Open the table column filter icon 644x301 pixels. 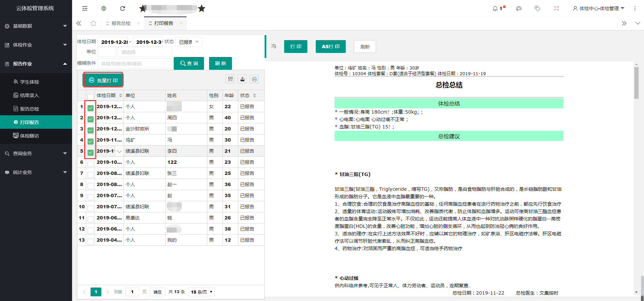pyautogui.click(x=230, y=79)
